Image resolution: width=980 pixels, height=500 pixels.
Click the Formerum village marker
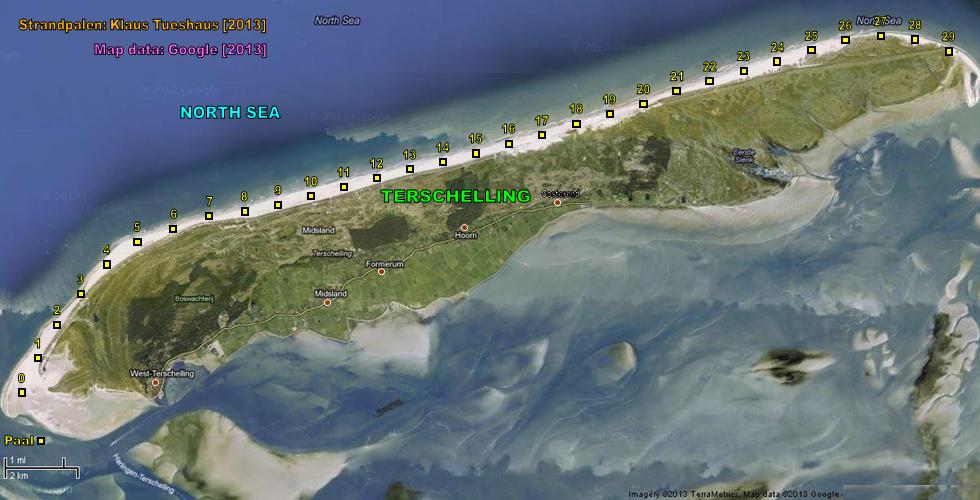381,272
